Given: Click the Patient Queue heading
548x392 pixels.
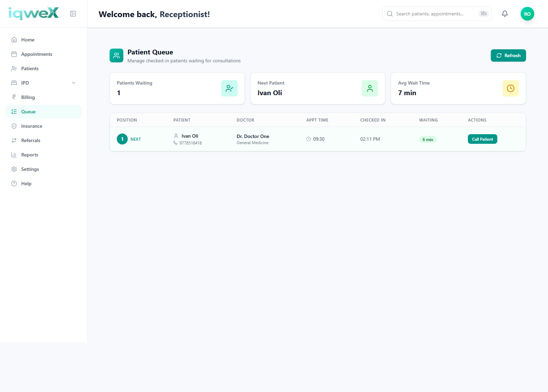Looking at the screenshot, I should (x=150, y=52).
